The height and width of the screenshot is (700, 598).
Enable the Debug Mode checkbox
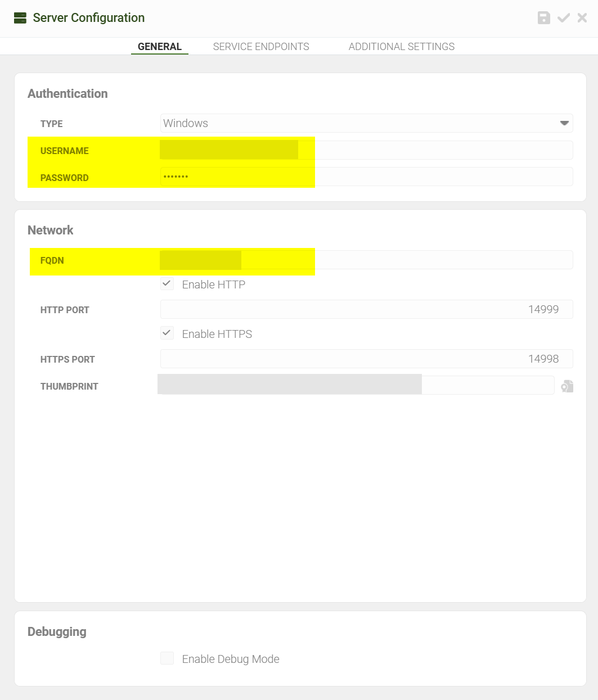(x=167, y=658)
